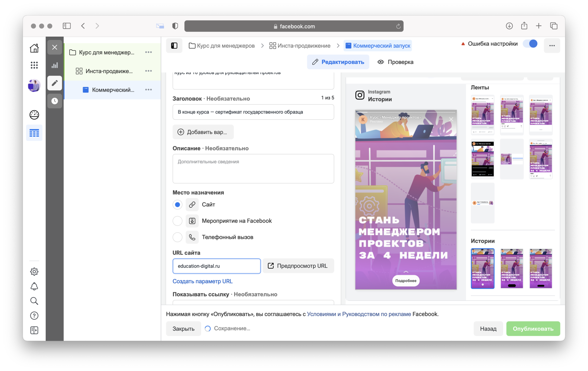Select the Редактировать tab
Image resolution: width=588 pixels, height=371 pixels.
tap(338, 62)
